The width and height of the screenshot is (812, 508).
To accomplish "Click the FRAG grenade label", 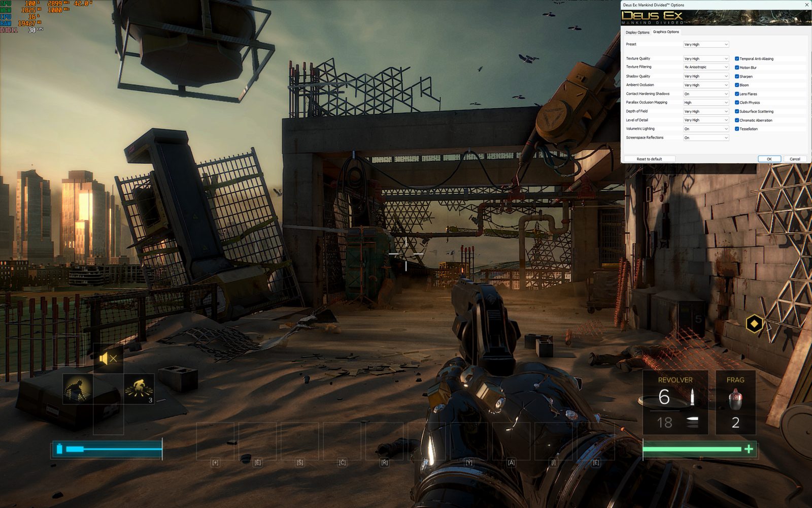I will click(735, 380).
